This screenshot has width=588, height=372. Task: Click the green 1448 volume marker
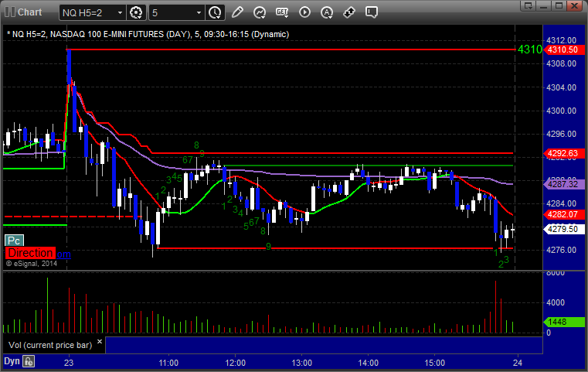[563, 322]
